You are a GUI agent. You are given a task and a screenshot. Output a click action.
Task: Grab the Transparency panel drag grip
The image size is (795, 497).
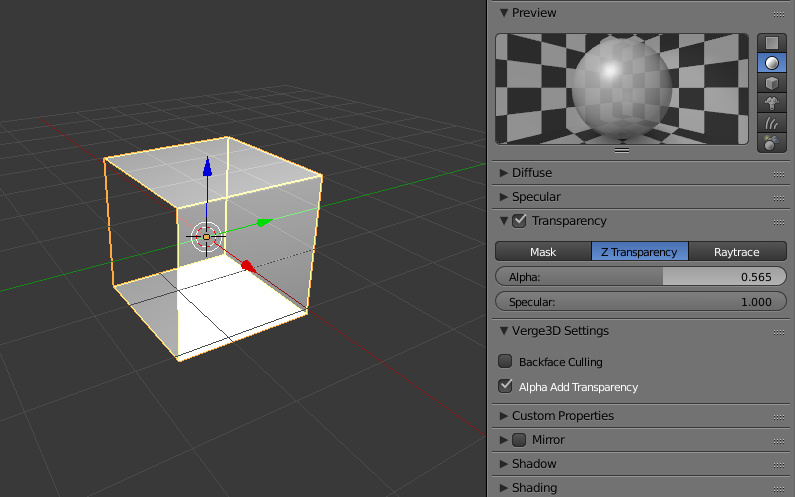coord(779,222)
